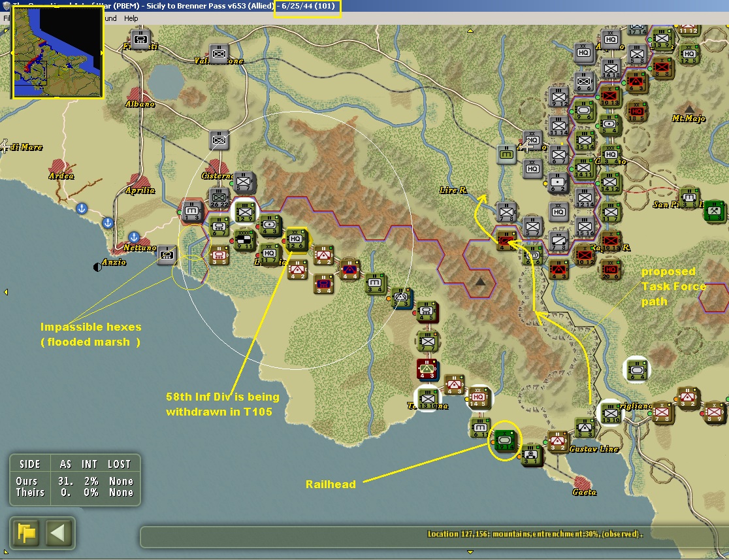
Task: Select the gray 26 22 unit near Cisterna
Action: coord(219,198)
